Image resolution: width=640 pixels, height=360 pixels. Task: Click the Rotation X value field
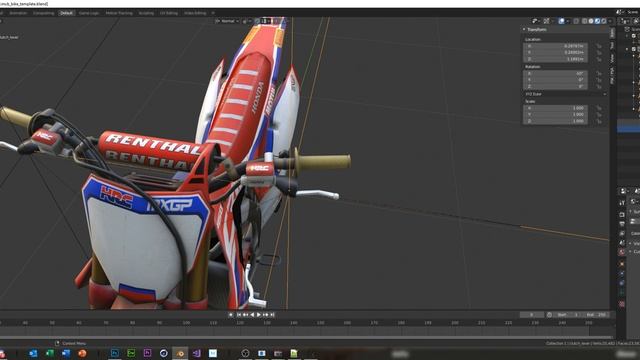click(556, 73)
